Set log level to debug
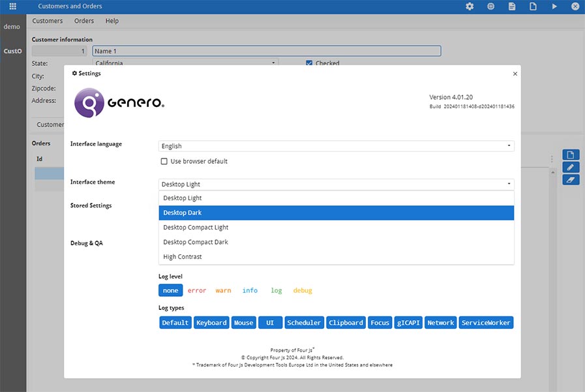Viewport: 585px width, 392px height. [303, 290]
